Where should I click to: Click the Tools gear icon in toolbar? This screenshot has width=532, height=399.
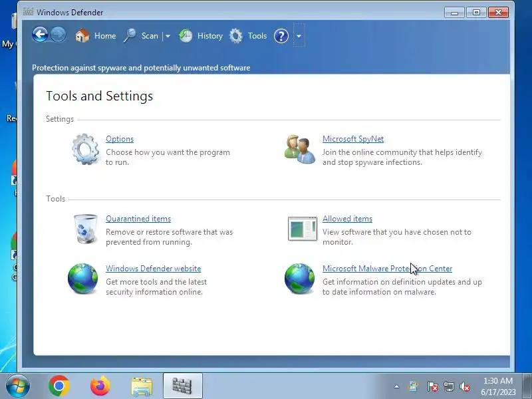pos(236,36)
